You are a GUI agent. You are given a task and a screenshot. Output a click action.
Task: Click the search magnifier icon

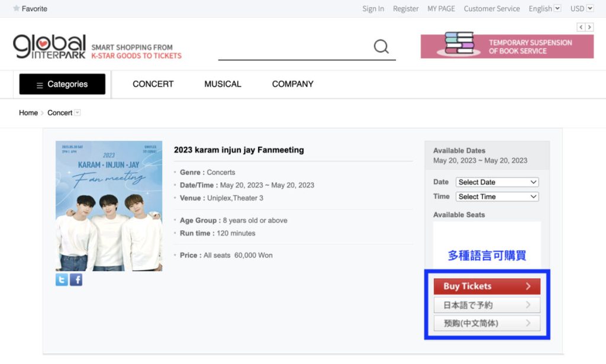[381, 47]
